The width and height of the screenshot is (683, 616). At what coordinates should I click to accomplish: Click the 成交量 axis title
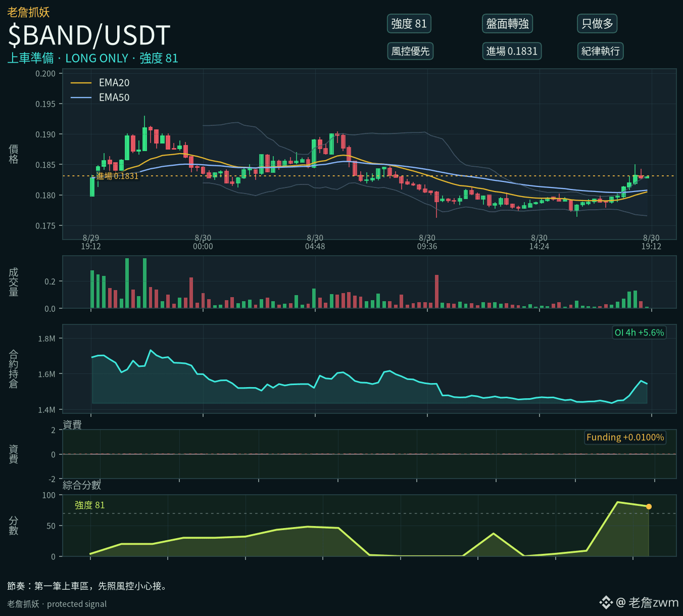click(x=14, y=282)
